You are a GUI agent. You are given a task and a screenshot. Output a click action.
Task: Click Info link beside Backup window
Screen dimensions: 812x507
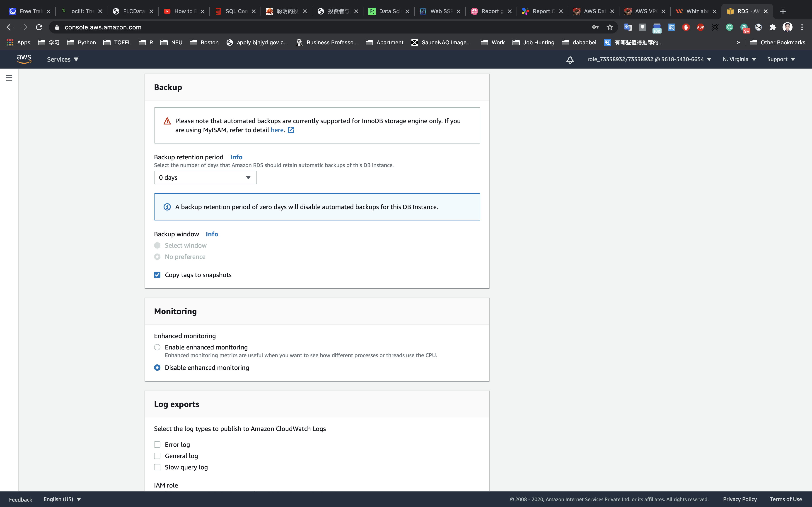[212, 234]
